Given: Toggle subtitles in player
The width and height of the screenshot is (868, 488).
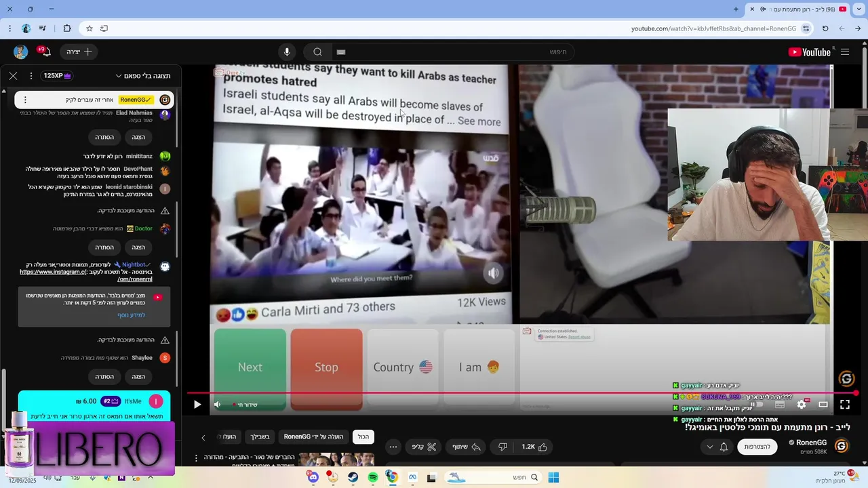Looking at the screenshot, I should [x=780, y=405].
